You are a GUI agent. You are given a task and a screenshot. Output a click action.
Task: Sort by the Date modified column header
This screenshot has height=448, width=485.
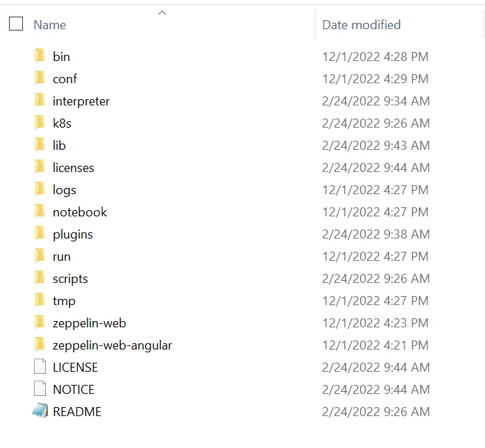361,25
